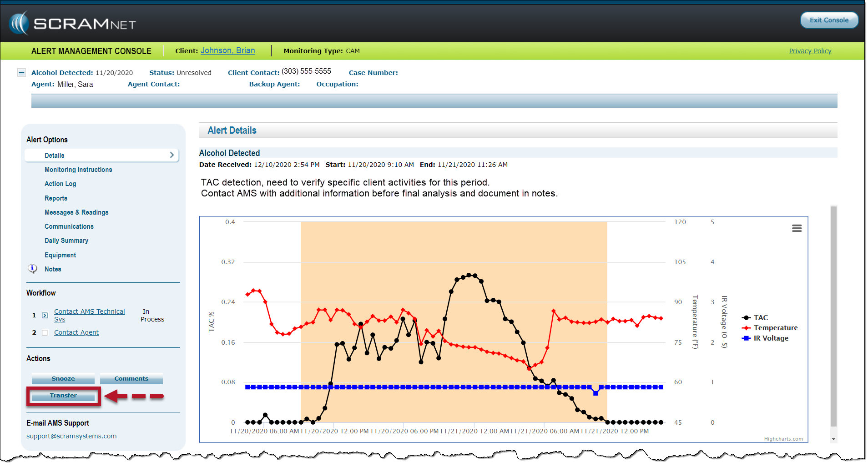Image resolution: width=868 pixels, height=467 pixels.
Task: Click the Snooze button
Action: click(x=63, y=379)
